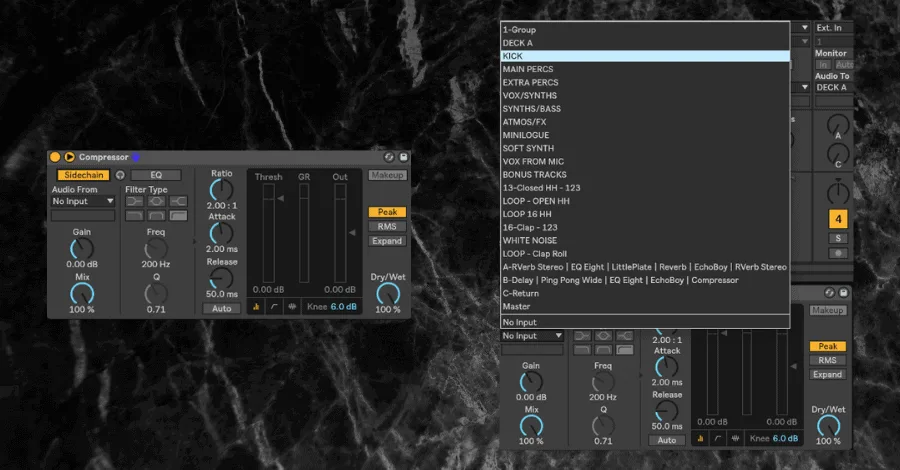Select highpass filter type in left Compressor
The width and height of the screenshot is (900, 470).
pos(179,215)
